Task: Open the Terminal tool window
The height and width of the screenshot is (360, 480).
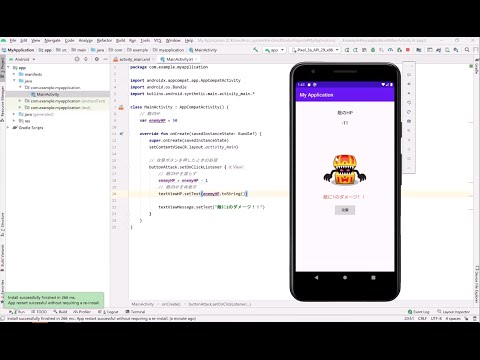Action: 135,312
